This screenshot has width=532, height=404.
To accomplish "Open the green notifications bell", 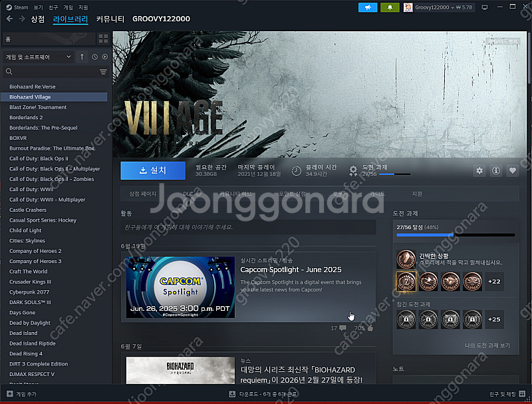I will coord(390,7).
